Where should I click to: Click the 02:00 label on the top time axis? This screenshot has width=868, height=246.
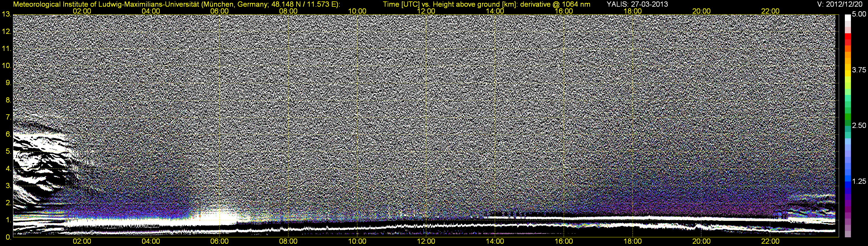(x=82, y=11)
